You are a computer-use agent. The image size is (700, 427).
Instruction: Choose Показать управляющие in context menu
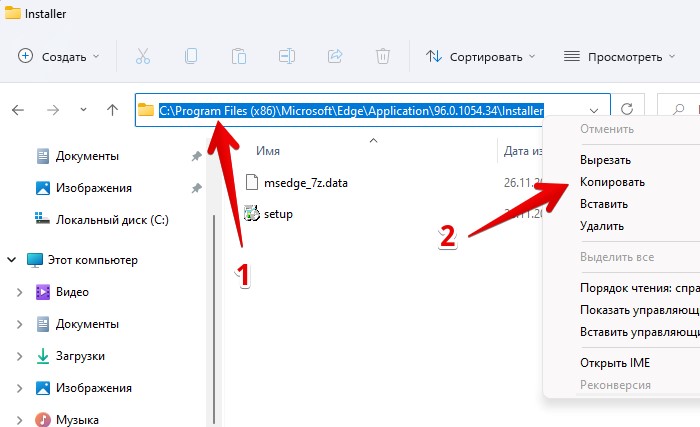coord(639,310)
